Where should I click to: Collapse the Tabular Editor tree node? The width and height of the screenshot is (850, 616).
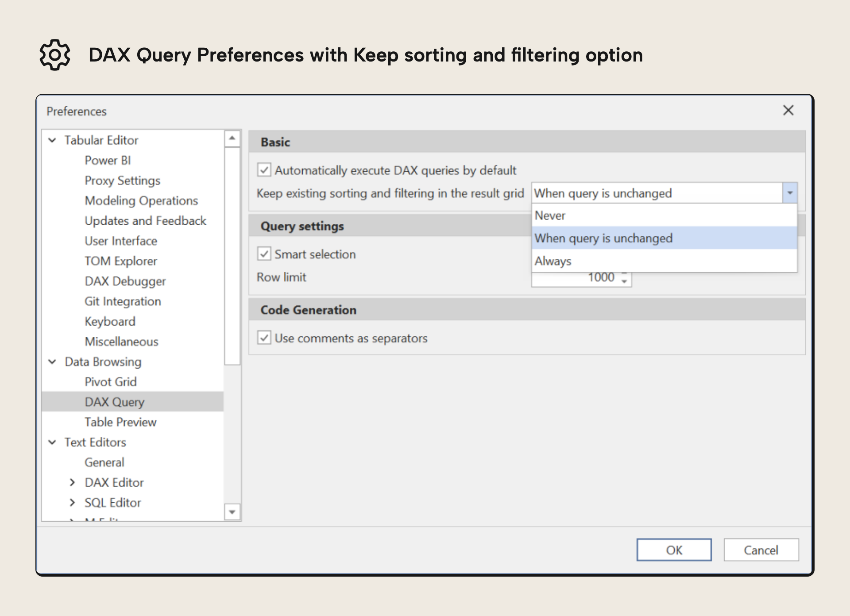[x=52, y=140]
